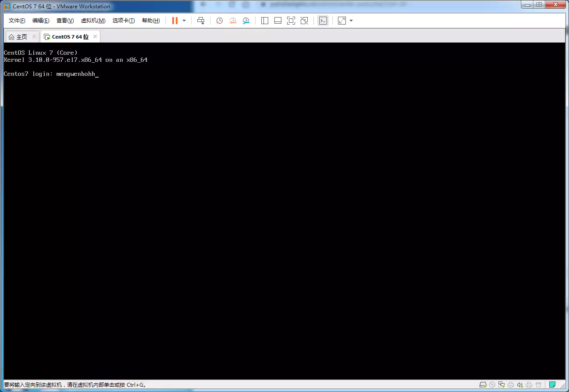
Task: Open the 虚拟机(M) menu
Action: (93, 20)
